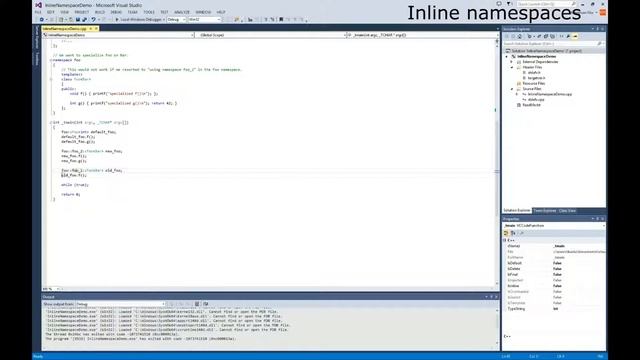Click the Properties Alphabetical sort icon

tap(513, 233)
